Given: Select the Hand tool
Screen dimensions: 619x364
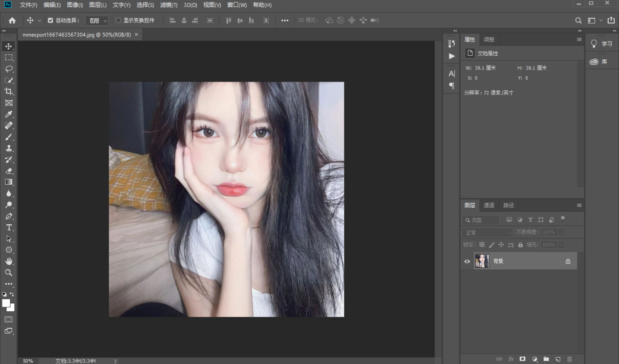Looking at the screenshot, I should (9, 261).
